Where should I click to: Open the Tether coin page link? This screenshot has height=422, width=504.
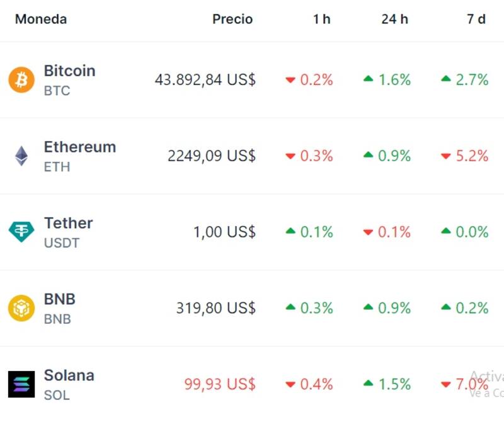68,224
